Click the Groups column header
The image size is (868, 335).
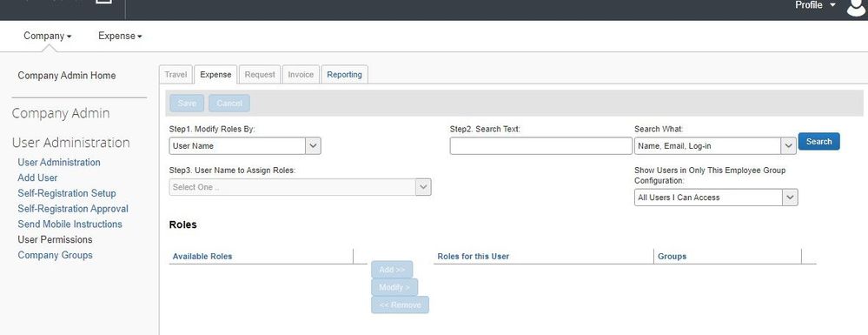(x=672, y=256)
